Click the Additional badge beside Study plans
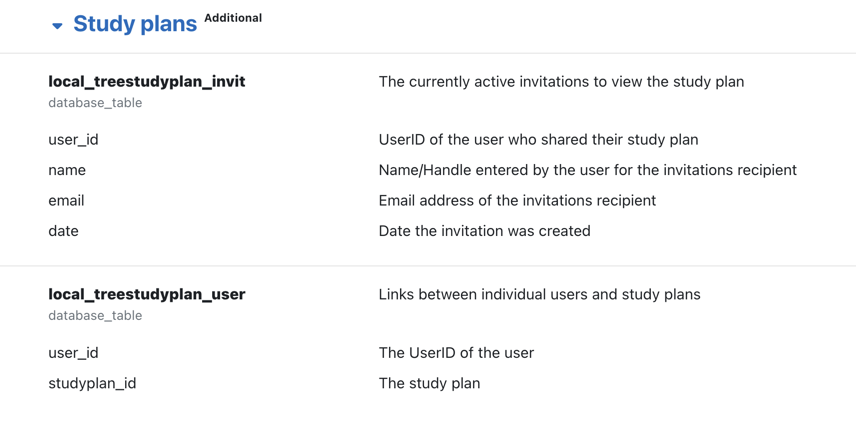Viewport: 856px width, 436px height. 233,18
